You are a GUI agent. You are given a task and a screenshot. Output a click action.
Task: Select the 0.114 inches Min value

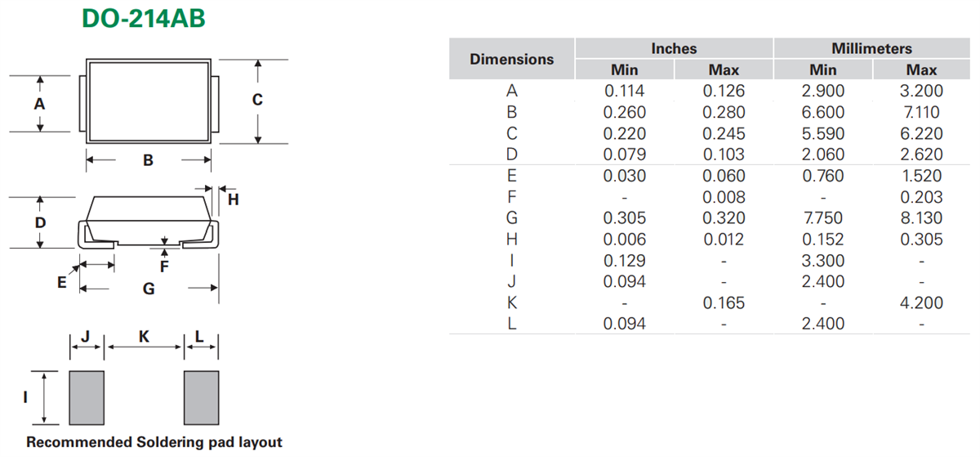pyautogui.click(x=624, y=92)
